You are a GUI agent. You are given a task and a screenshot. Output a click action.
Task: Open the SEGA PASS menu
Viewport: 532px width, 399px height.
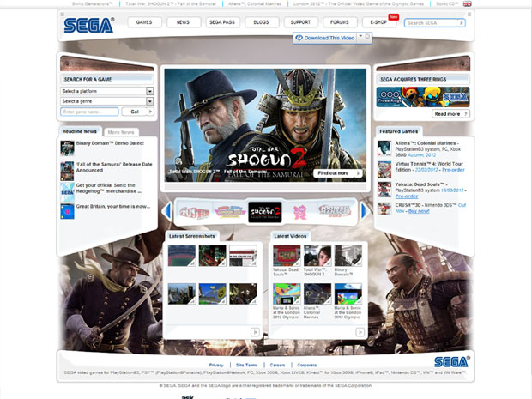[x=222, y=22]
